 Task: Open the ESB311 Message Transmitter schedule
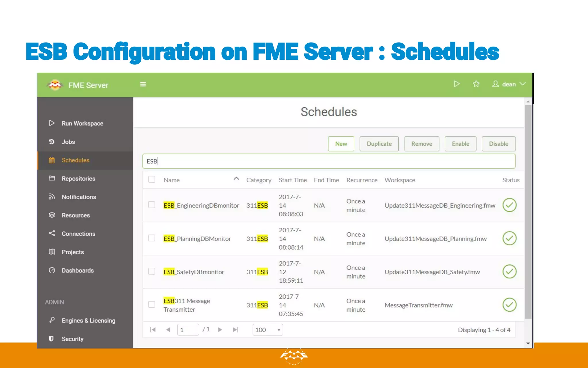pos(187,305)
